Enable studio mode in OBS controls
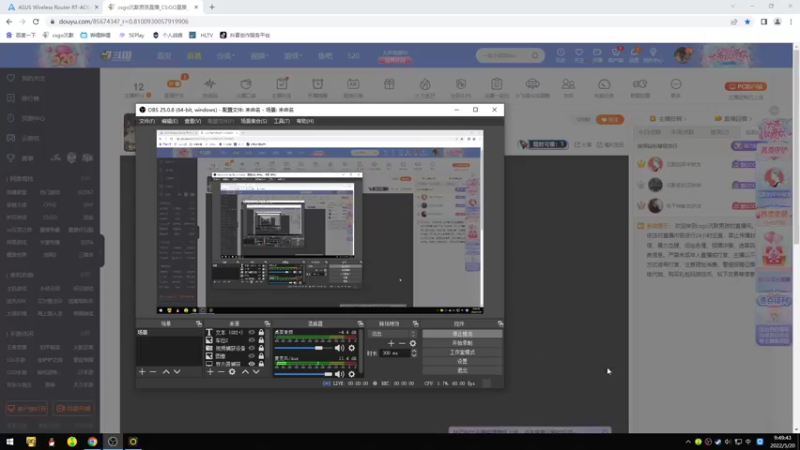The width and height of the screenshot is (800, 450). 462,352
